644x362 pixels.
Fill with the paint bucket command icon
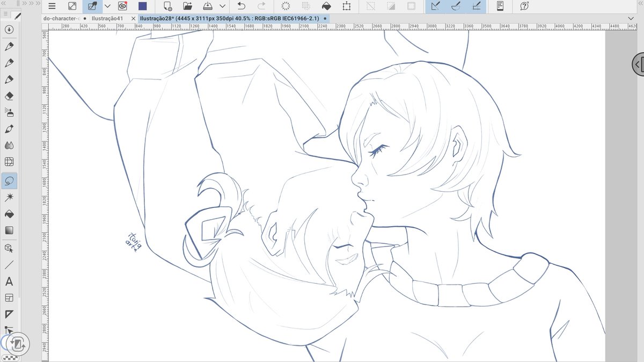click(326, 6)
